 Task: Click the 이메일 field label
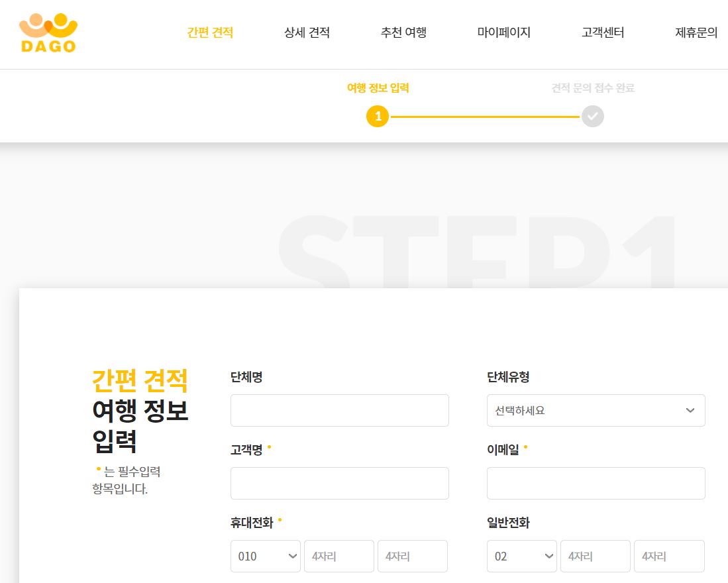tap(503, 450)
